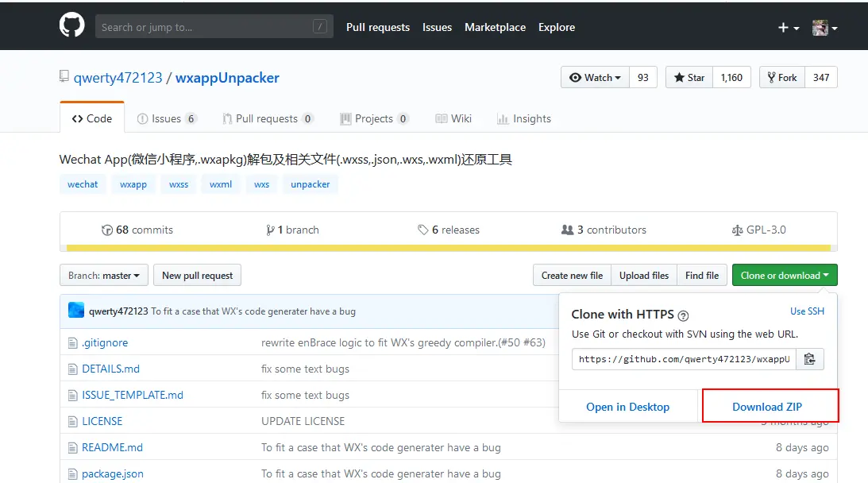Open GitHub home via the Octocat logo
This screenshot has height=483, width=868.
pyautogui.click(x=72, y=25)
